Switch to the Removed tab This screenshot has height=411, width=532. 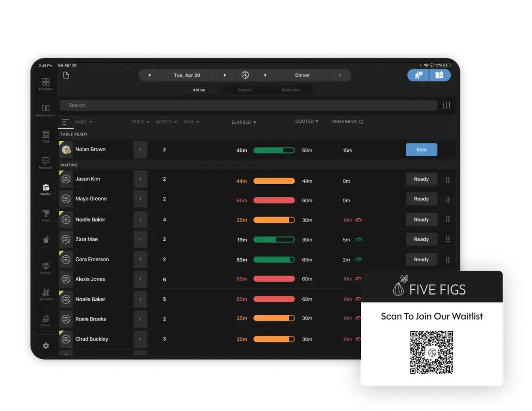[291, 90]
